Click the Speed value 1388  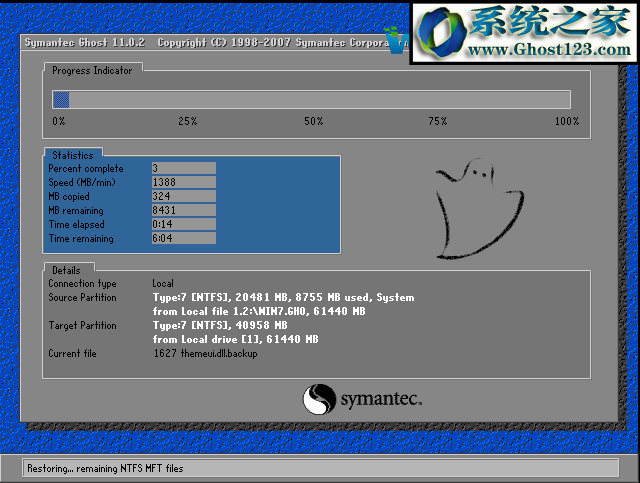(x=184, y=182)
